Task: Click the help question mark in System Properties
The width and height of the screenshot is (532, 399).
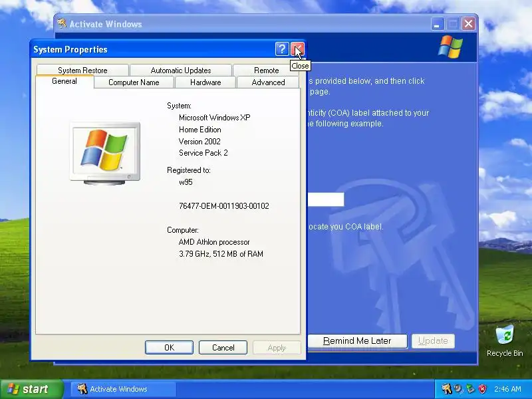Action: (282, 49)
